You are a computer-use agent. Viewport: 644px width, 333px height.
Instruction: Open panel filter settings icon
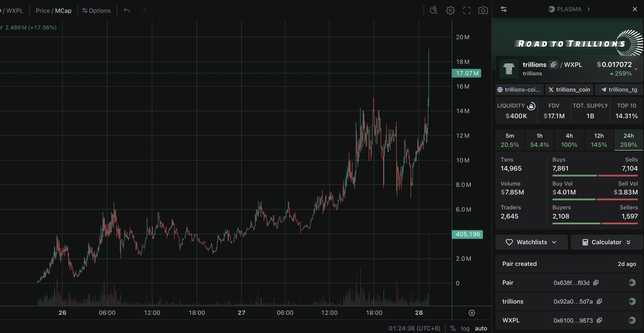click(503, 9)
